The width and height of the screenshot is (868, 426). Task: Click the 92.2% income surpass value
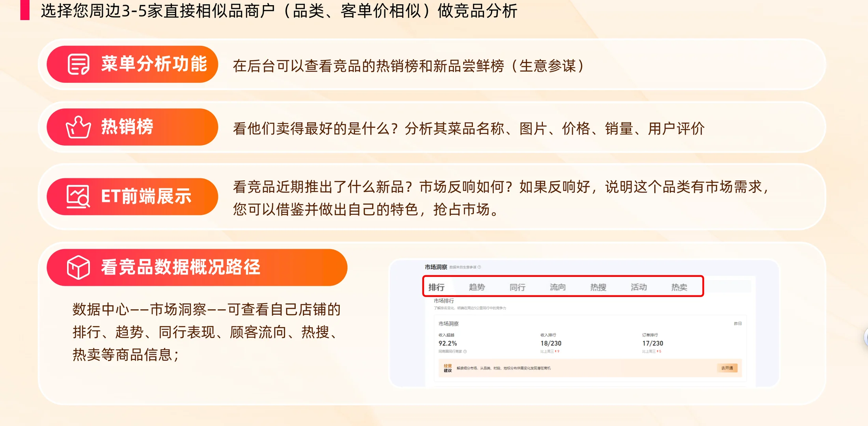[x=448, y=343]
